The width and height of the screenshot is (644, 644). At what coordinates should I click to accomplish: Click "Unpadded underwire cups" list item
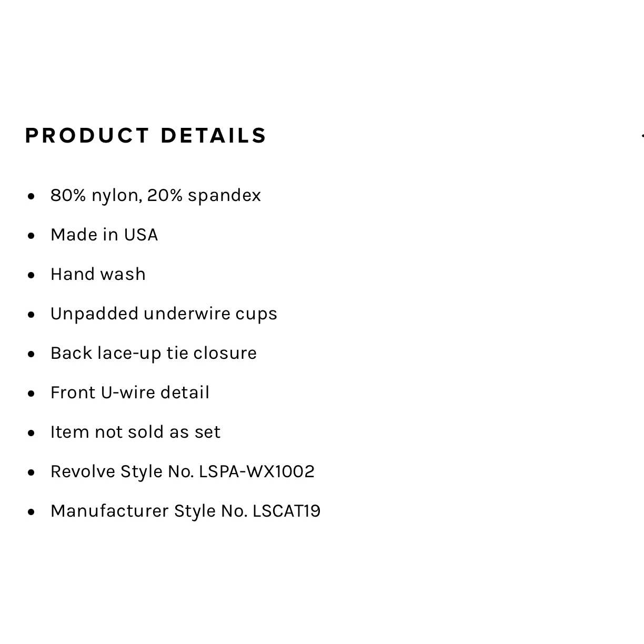click(x=164, y=314)
